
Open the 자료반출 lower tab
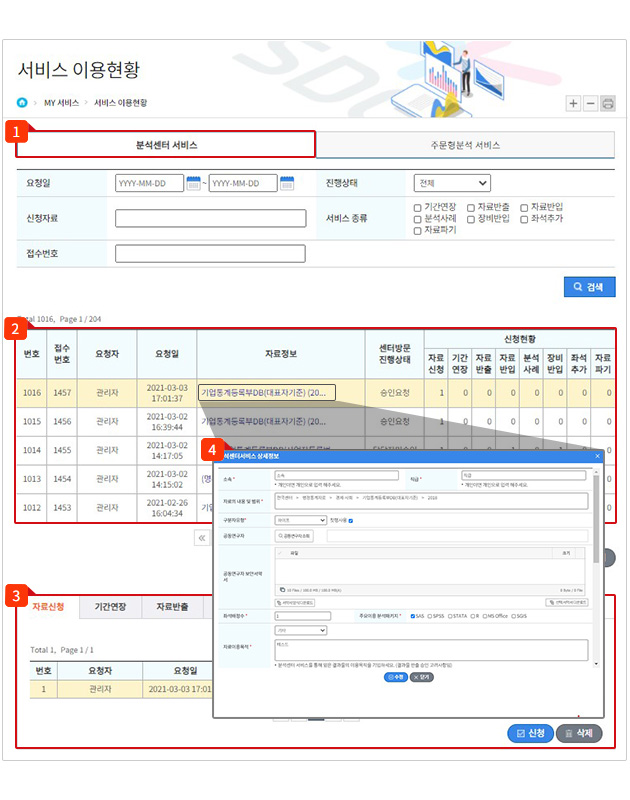172,607
